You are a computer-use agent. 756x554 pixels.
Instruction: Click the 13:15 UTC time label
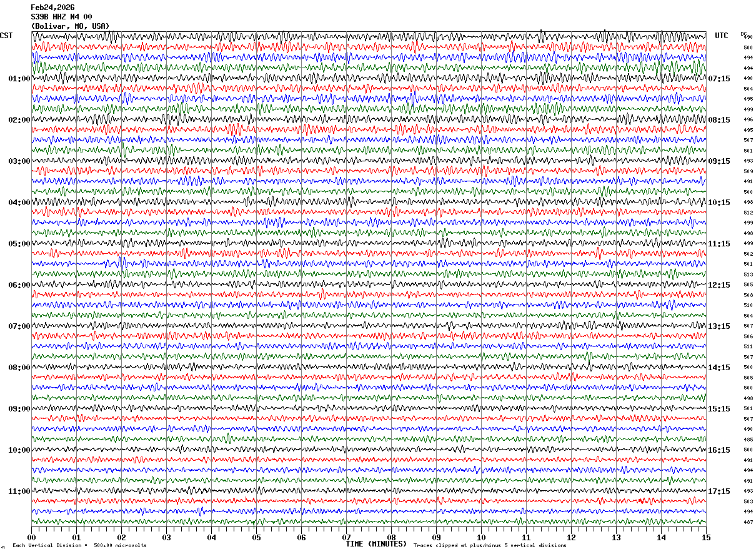coord(719,326)
